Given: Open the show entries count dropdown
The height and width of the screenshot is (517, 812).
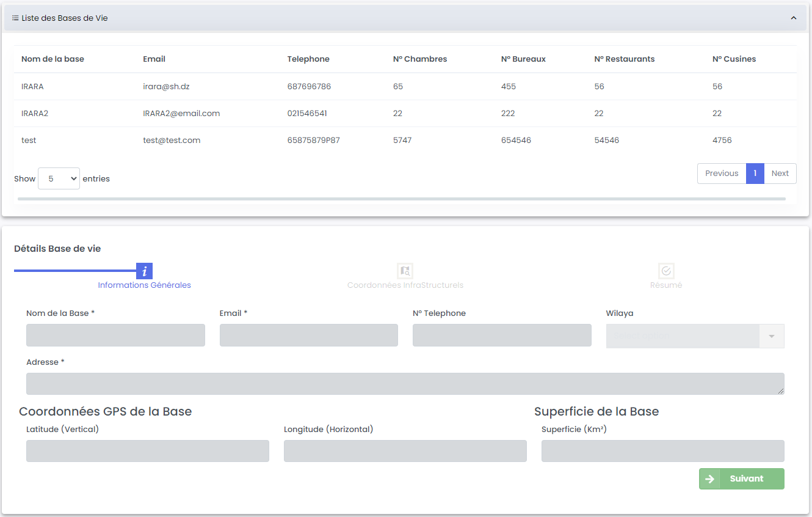Looking at the screenshot, I should click(59, 178).
